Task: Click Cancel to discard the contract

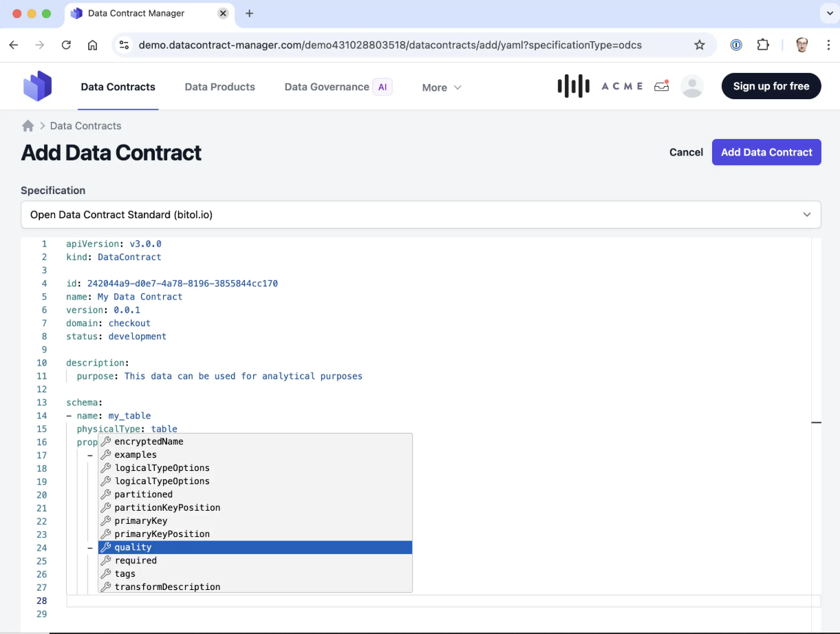Action: [686, 152]
